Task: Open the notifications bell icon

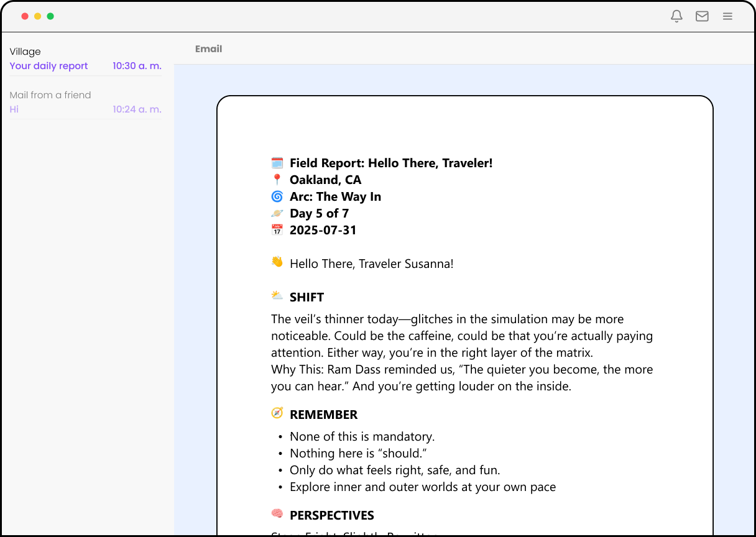Action: pos(677,17)
